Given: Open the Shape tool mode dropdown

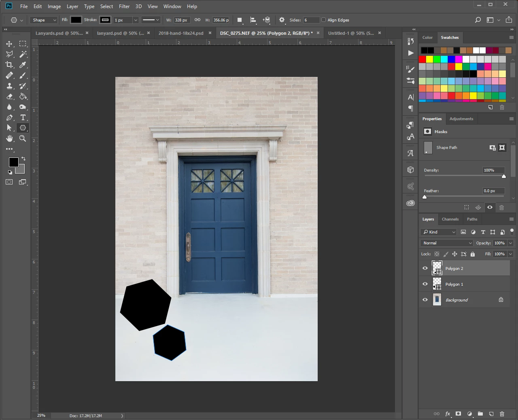Looking at the screenshot, I should [43, 20].
